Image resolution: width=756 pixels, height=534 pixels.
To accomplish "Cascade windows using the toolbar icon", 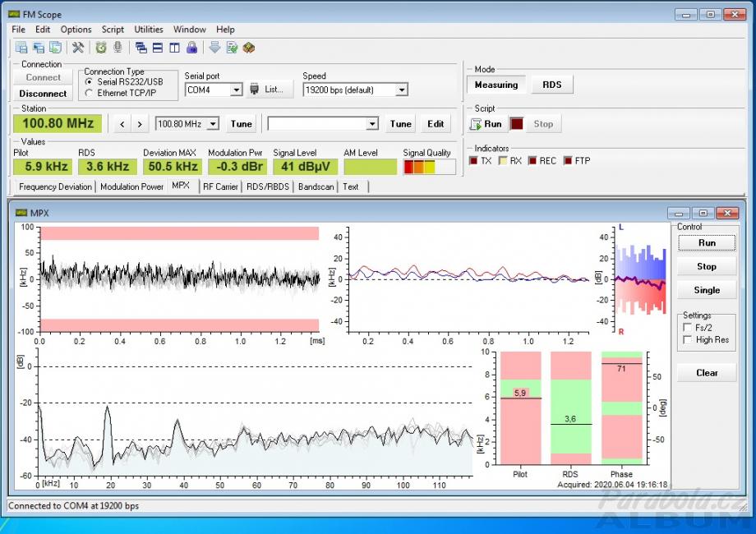I will pyautogui.click(x=141, y=48).
